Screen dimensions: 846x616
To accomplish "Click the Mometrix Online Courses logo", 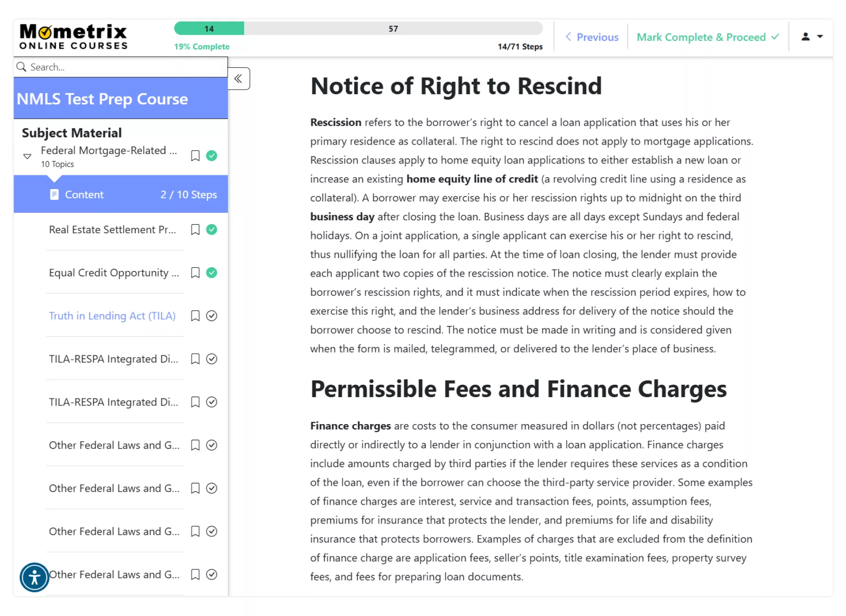I will coord(74,37).
